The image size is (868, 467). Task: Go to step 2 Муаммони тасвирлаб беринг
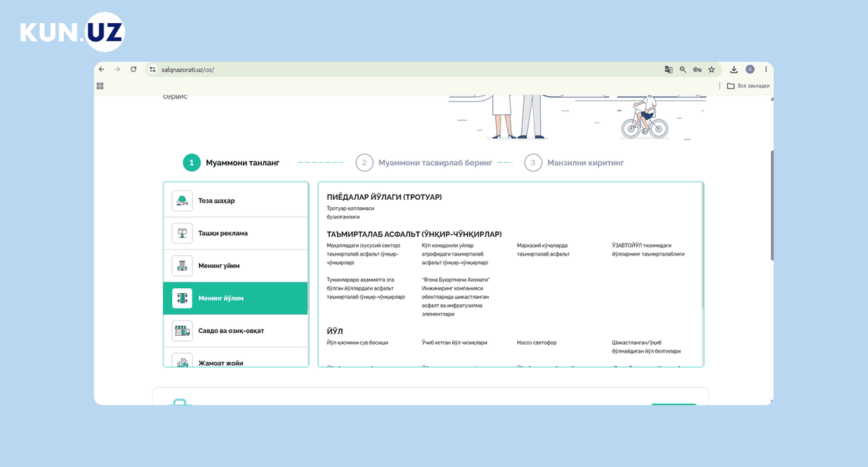coord(424,163)
